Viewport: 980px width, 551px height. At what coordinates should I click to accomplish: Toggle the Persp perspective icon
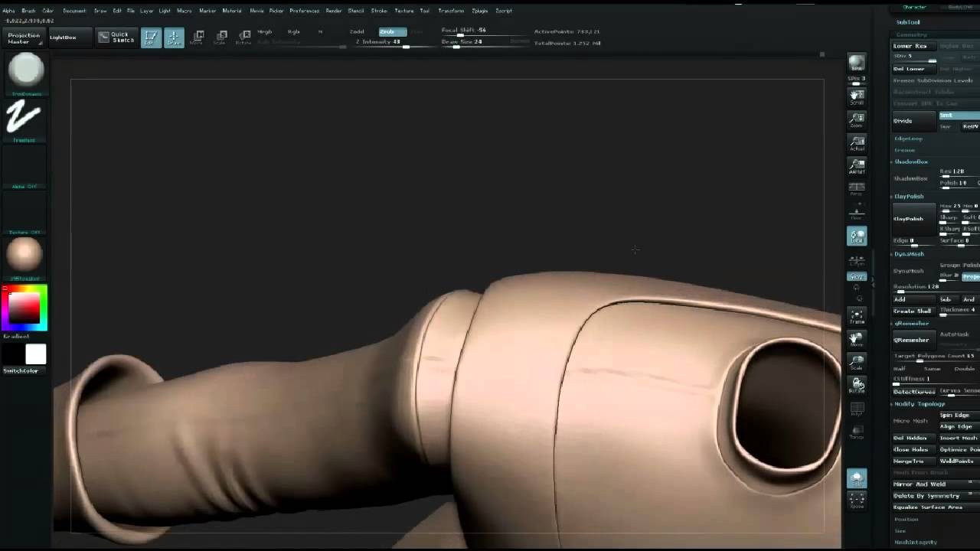[857, 188]
